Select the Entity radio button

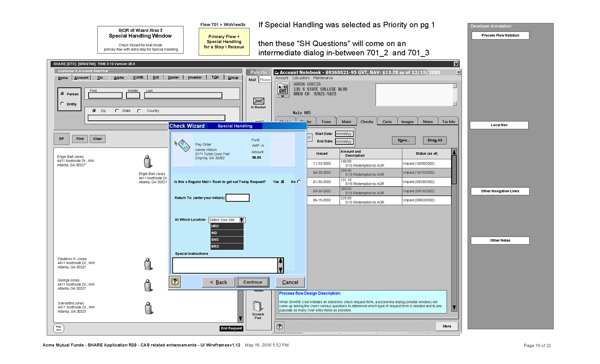coord(62,104)
